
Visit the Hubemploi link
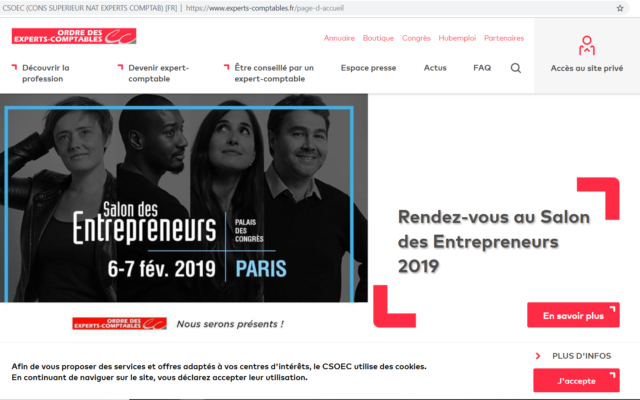coord(457,38)
